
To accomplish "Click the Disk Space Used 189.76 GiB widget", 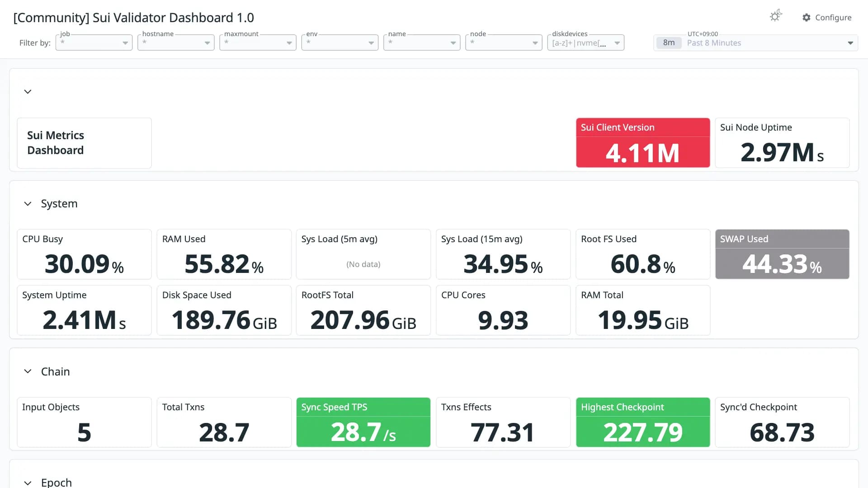I will [224, 310].
